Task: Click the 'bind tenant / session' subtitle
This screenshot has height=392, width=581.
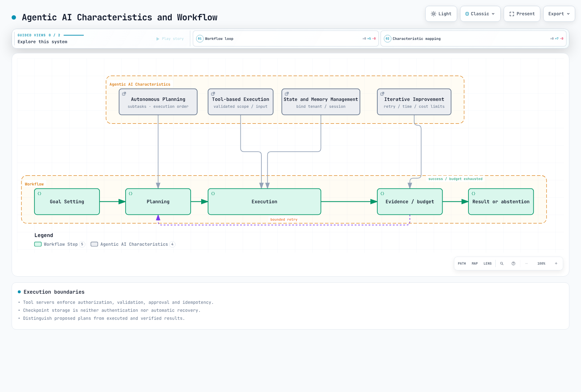Action: click(321, 107)
